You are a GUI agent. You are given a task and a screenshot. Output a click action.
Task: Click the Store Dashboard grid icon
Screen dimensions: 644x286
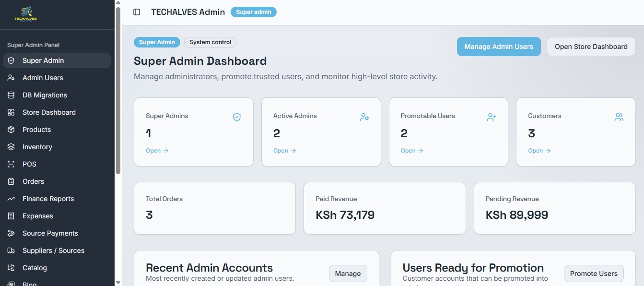[11, 112]
